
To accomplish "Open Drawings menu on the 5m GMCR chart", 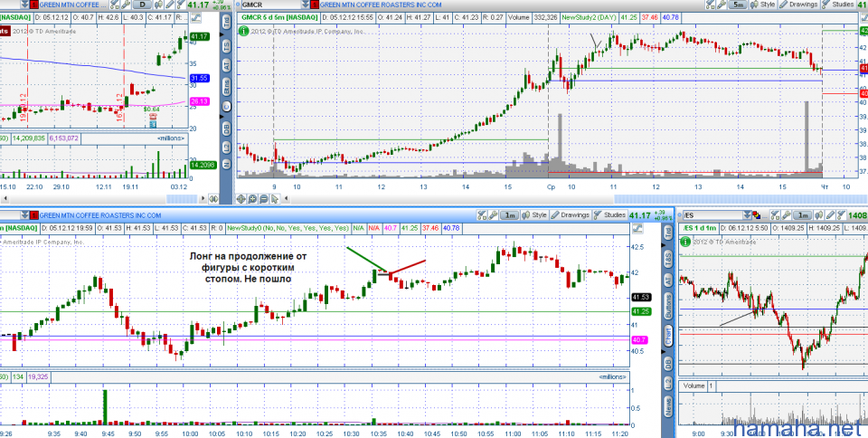I will [x=798, y=5].
